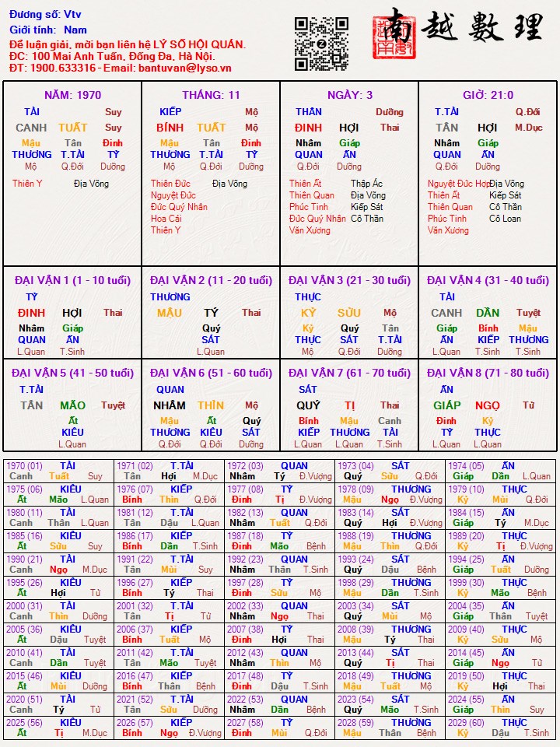
Task: Click the 'NGÀY: 3' pillar heading
Action: 349,95
